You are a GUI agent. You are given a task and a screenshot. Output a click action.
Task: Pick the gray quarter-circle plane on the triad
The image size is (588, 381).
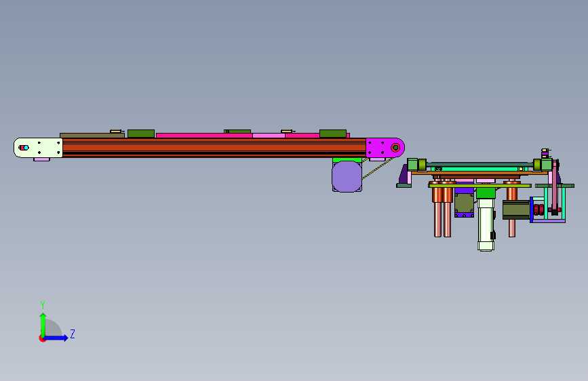coord(53,328)
